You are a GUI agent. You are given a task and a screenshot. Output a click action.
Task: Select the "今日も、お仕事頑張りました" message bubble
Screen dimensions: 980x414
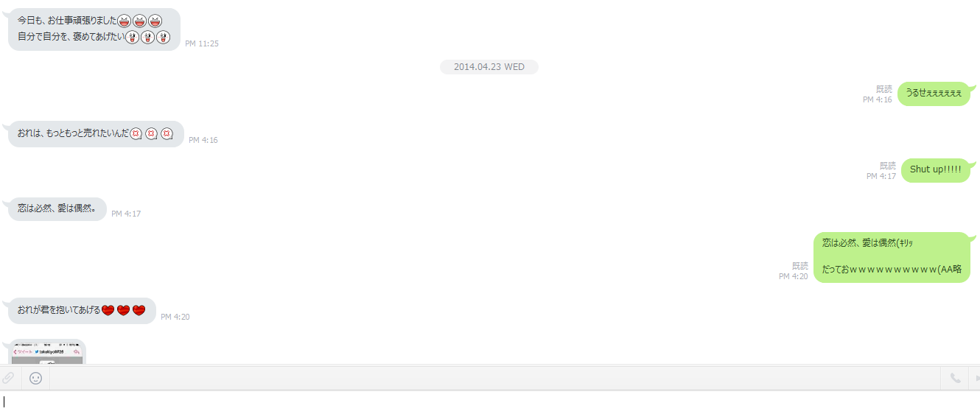pyautogui.click(x=94, y=29)
